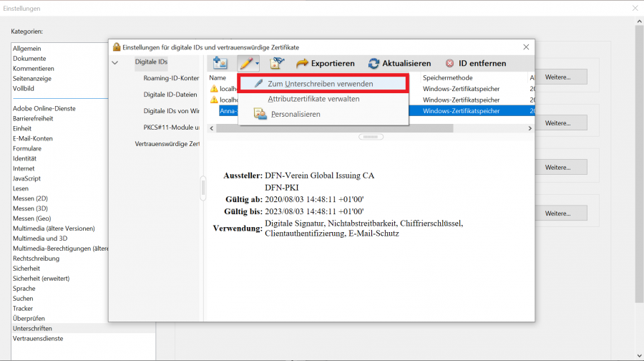Click the certificate details toolbar icon
Screen dimensions: 644x361
[x=277, y=63]
